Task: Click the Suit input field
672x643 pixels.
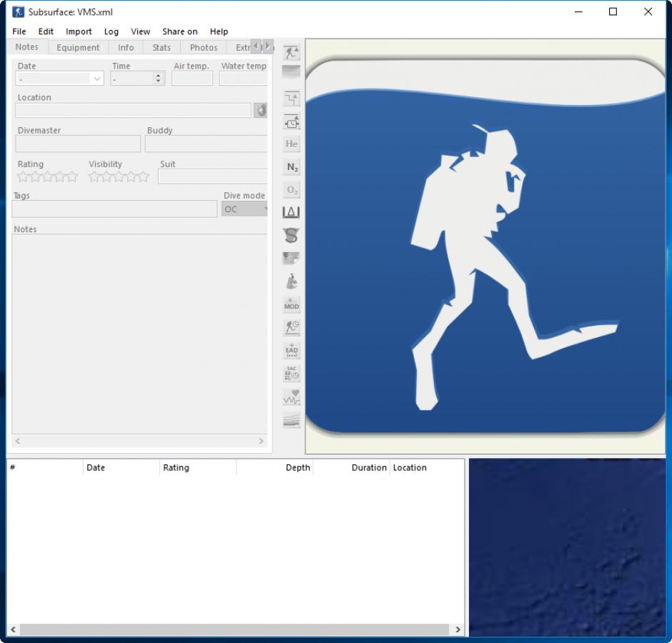Action: [212, 176]
